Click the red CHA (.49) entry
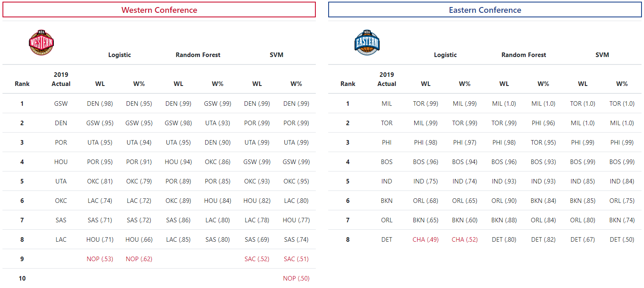Viewport: 644px width, 288px height. click(425, 240)
